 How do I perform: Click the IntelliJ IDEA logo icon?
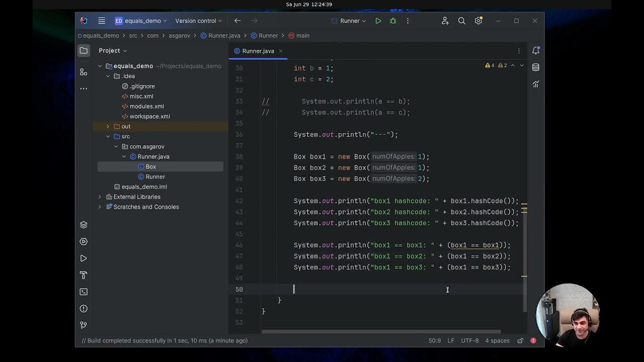84,21
